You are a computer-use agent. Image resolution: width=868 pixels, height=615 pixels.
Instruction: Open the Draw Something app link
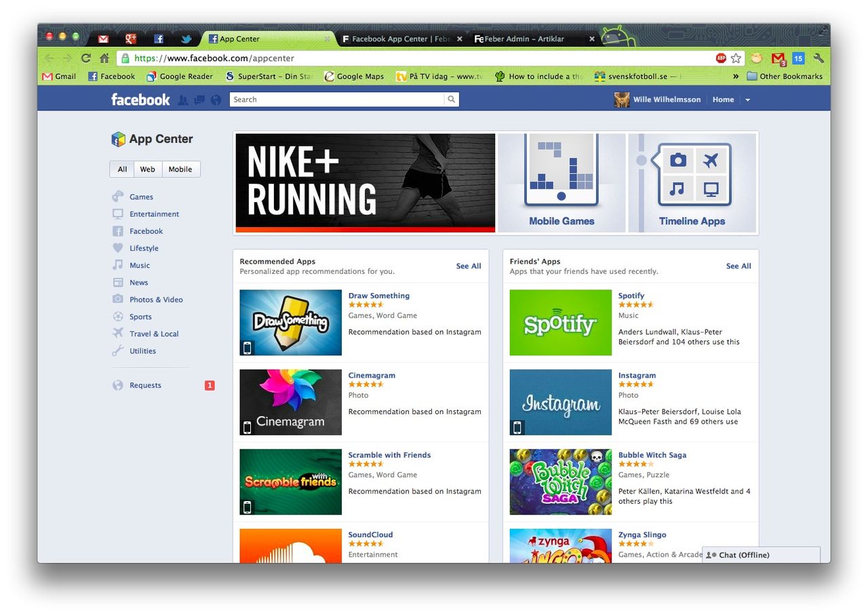click(379, 296)
